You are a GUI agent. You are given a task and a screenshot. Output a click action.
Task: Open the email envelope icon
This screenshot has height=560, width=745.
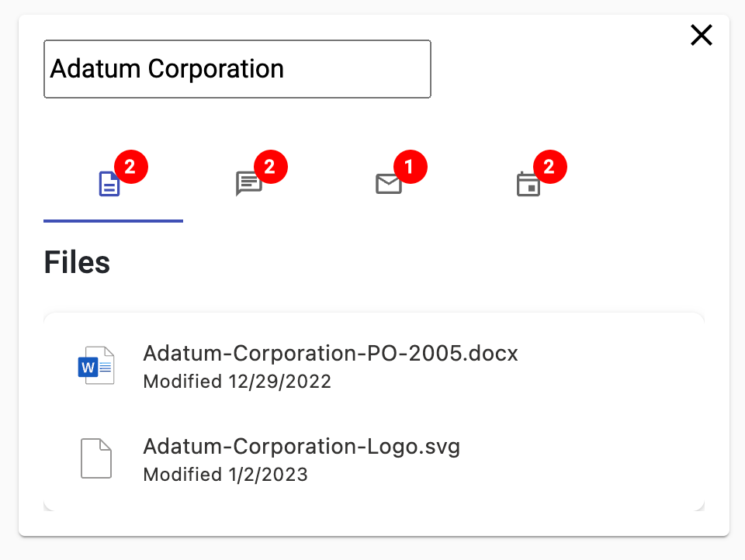[x=388, y=184]
